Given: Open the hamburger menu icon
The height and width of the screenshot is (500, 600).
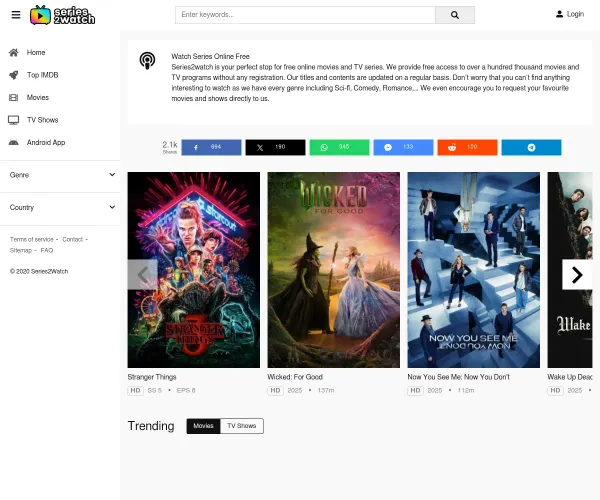Looking at the screenshot, I should [15, 15].
